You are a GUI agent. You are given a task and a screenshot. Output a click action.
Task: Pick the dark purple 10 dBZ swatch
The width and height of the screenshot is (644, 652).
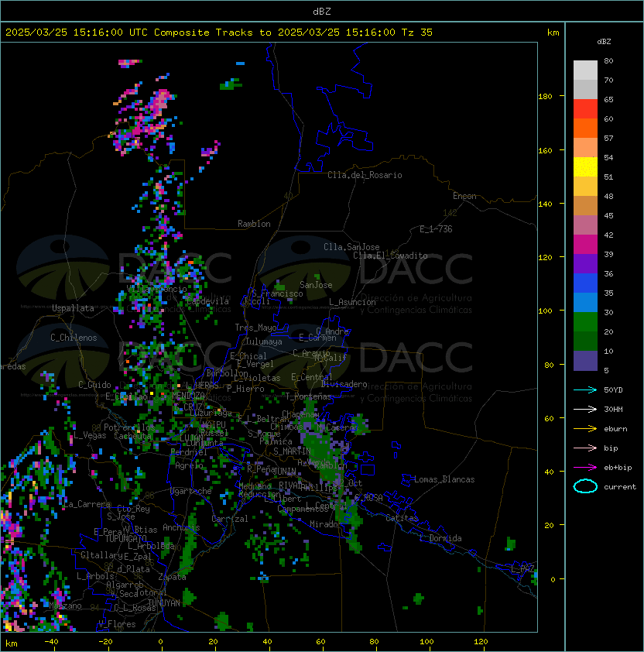click(585, 361)
